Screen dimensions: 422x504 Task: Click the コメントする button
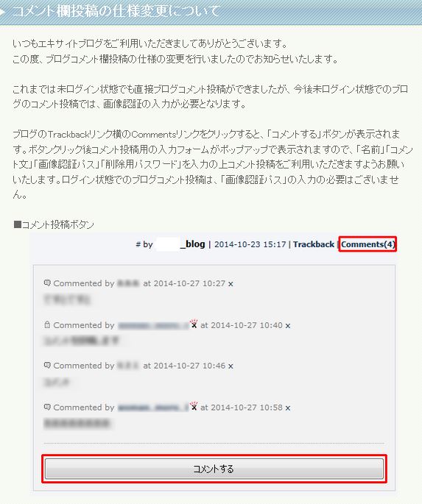(x=214, y=469)
